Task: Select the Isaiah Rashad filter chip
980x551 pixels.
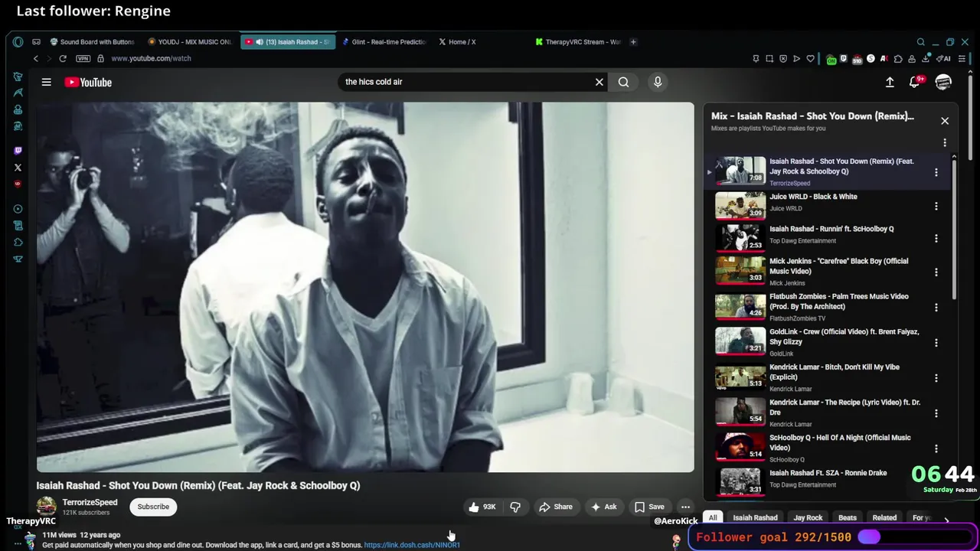Action: point(755,518)
